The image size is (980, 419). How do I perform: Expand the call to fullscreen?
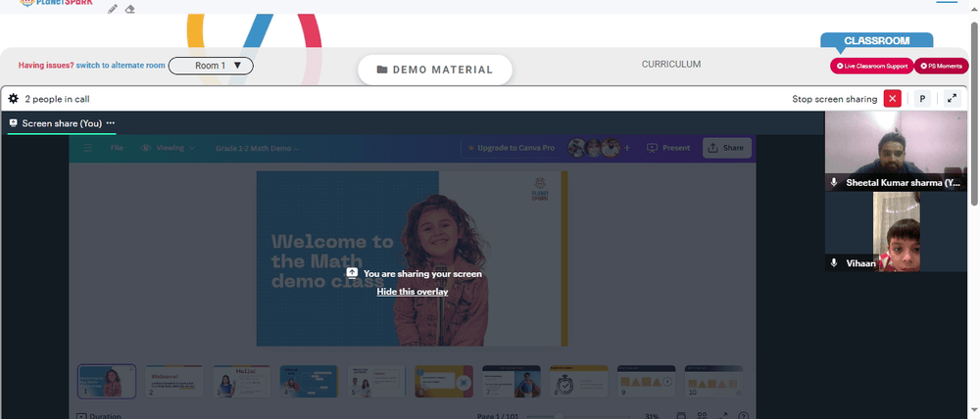[952, 99]
